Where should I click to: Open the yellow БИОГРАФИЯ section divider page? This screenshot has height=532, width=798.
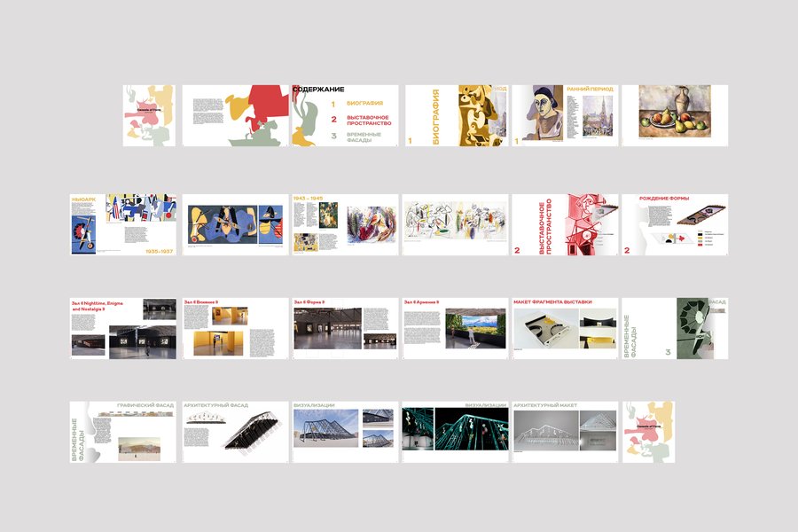[457, 115]
